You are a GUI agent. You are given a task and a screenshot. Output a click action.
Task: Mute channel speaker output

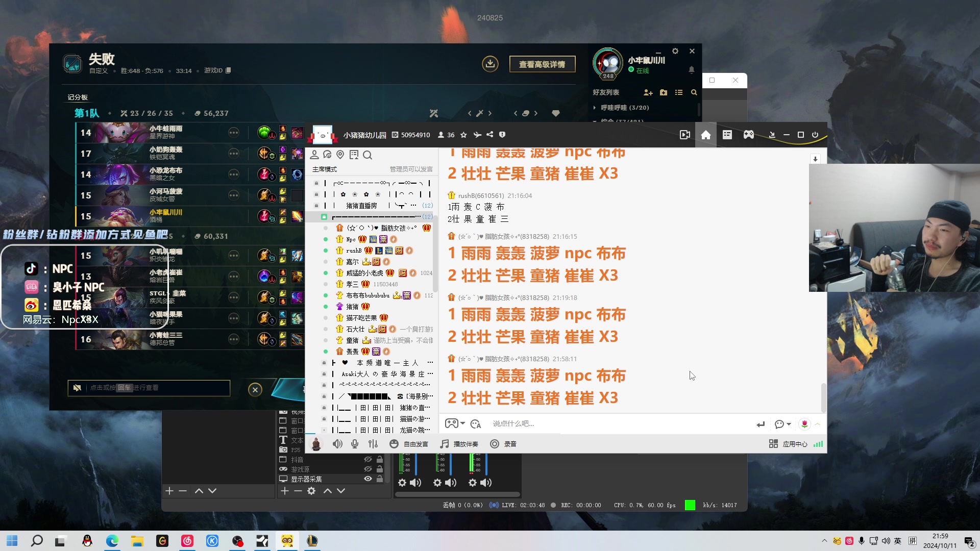(x=337, y=444)
